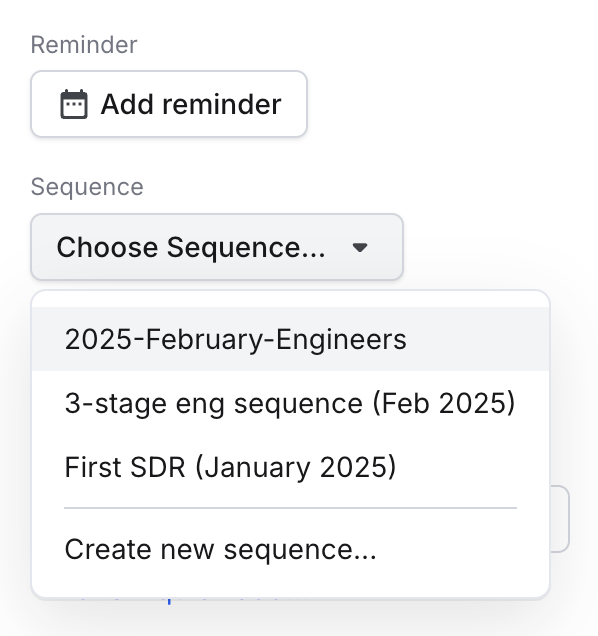
Task: Click the partially hidden box behind the menu
Action: (x=560, y=519)
